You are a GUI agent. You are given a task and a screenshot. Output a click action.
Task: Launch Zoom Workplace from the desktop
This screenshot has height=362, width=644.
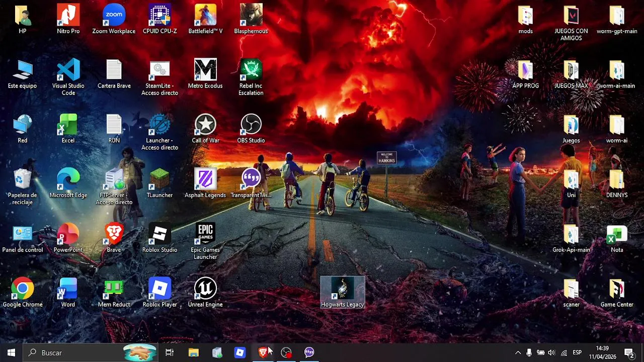(114, 19)
